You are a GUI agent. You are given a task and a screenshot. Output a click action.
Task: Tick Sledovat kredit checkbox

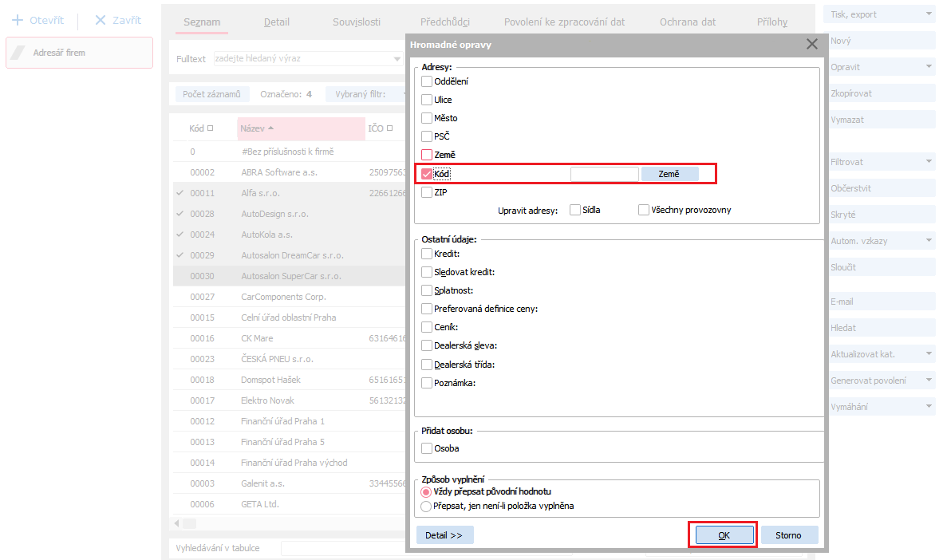coord(426,272)
